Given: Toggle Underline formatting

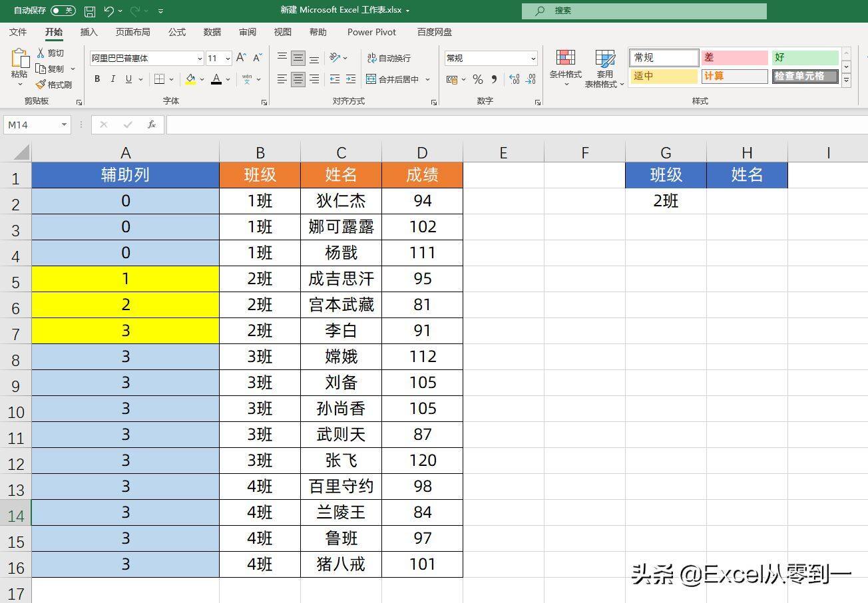Looking at the screenshot, I should (128, 79).
